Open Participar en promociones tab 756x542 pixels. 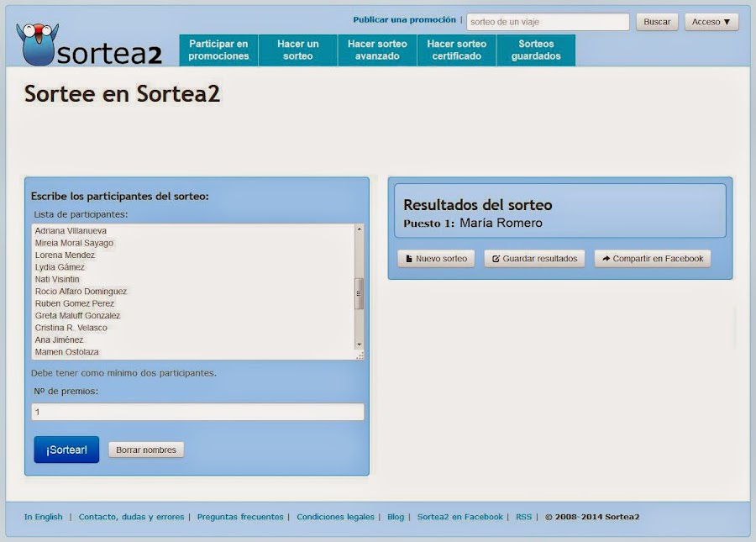point(218,50)
